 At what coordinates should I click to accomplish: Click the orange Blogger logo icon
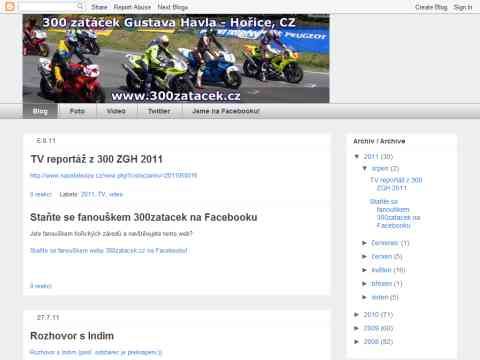(x=10, y=6)
